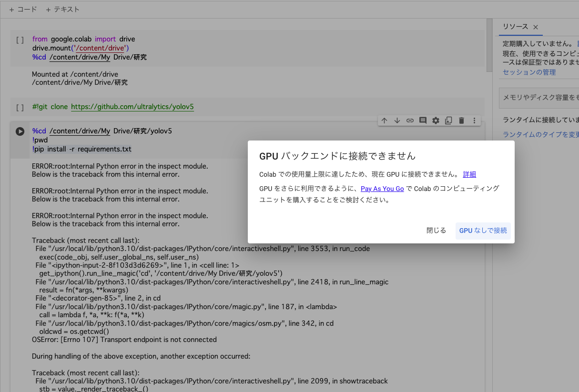Insert a text cell via +テキスト
The image size is (579, 392).
pyautogui.click(x=62, y=9)
